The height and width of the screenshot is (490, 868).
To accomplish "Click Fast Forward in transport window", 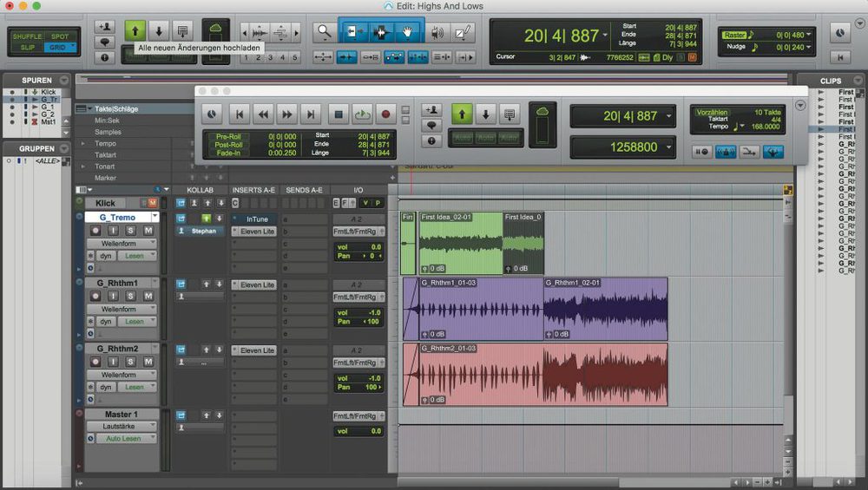I will point(286,114).
